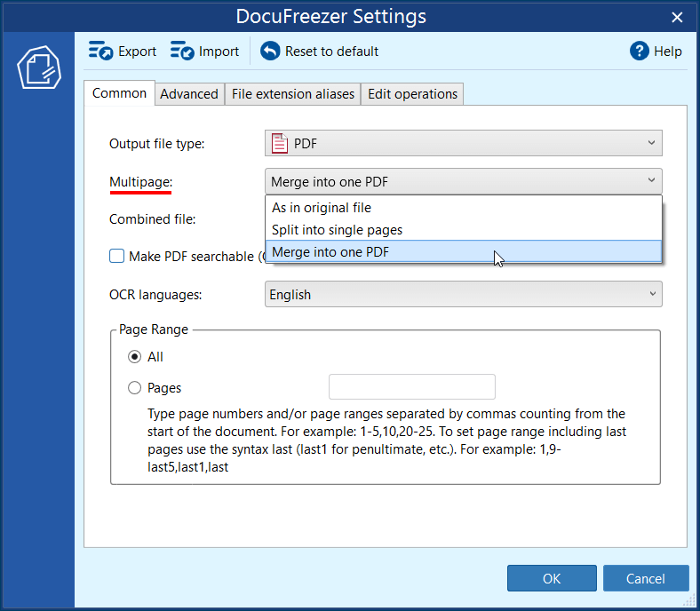Select the All page range radio button
This screenshot has width=700, height=611.
tap(135, 357)
